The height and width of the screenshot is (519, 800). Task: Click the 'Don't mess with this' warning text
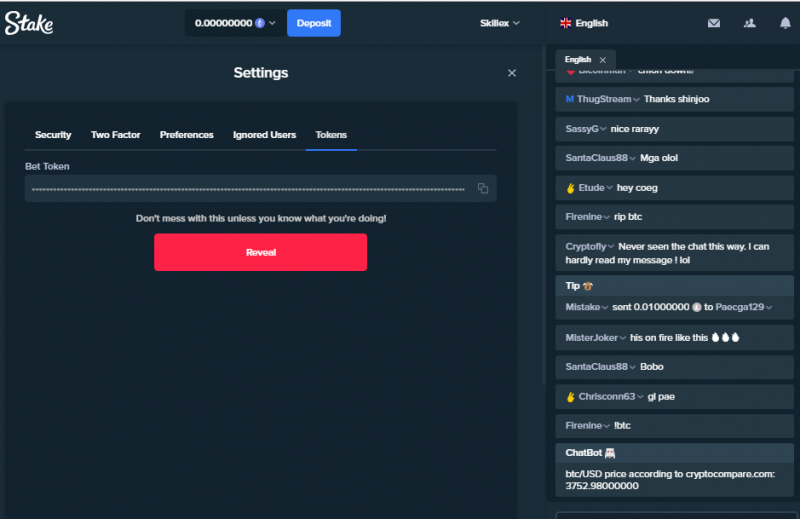point(261,218)
